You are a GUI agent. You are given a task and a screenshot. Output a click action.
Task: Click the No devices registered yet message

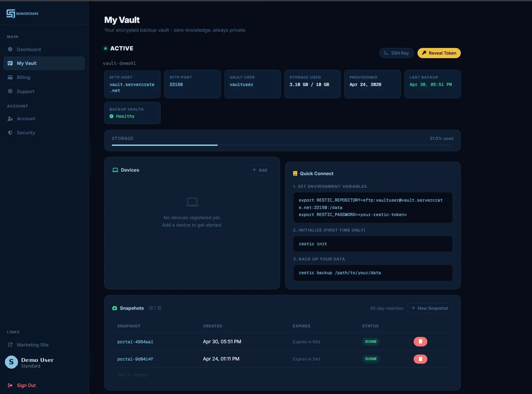[192, 218]
